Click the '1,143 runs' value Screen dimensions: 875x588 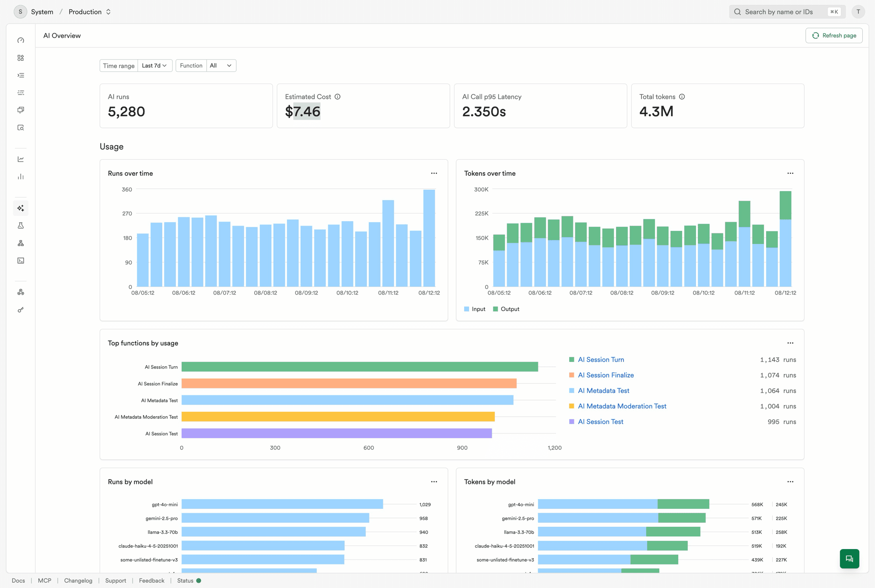[778, 359]
